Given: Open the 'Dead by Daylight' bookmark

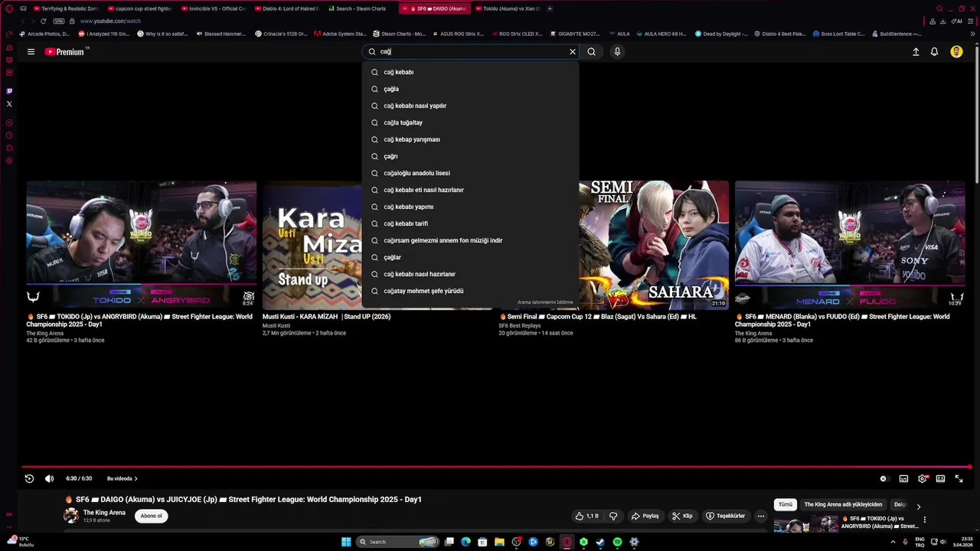Looking at the screenshot, I should point(721,34).
